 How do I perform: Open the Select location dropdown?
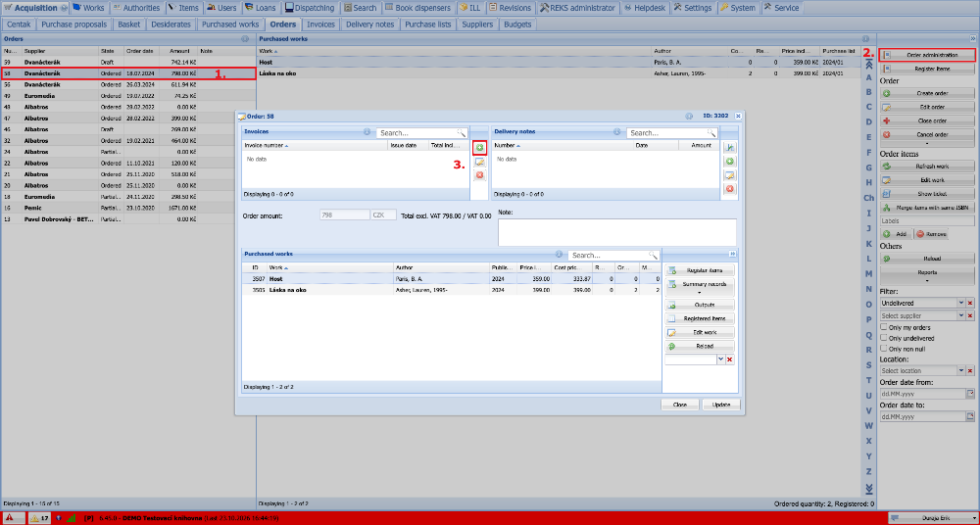[x=961, y=371]
